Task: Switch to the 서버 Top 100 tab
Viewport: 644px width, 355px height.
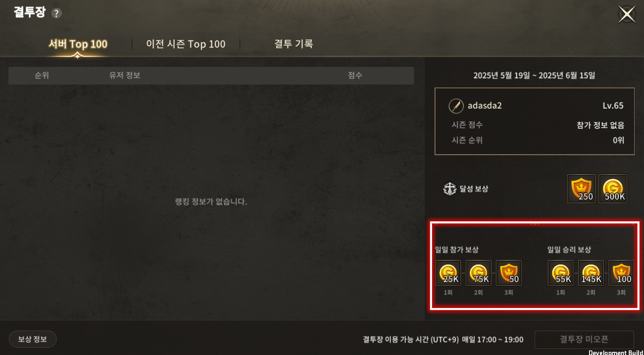Action: pos(78,44)
